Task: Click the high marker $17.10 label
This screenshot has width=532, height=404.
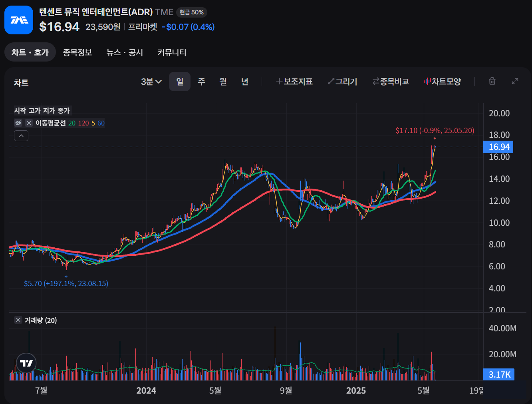Action: (435, 131)
